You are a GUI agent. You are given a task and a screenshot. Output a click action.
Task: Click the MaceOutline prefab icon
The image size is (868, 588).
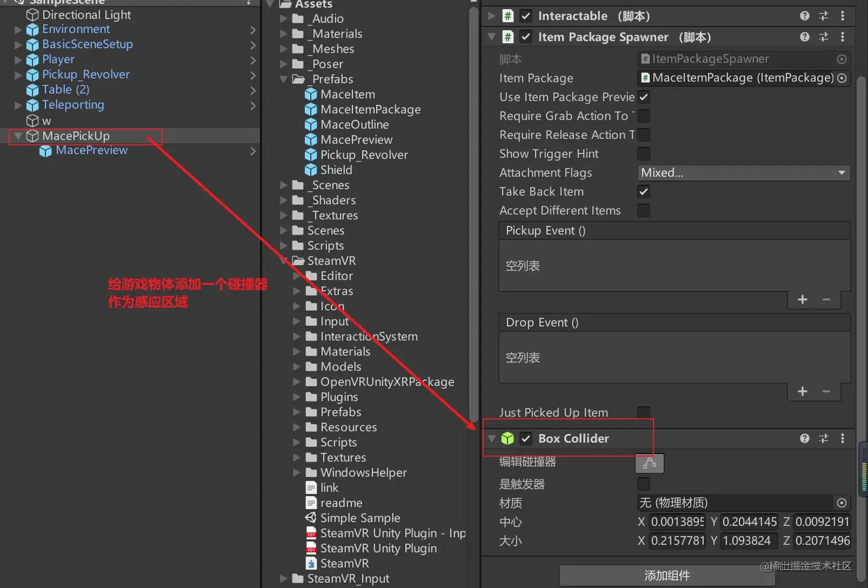311,125
